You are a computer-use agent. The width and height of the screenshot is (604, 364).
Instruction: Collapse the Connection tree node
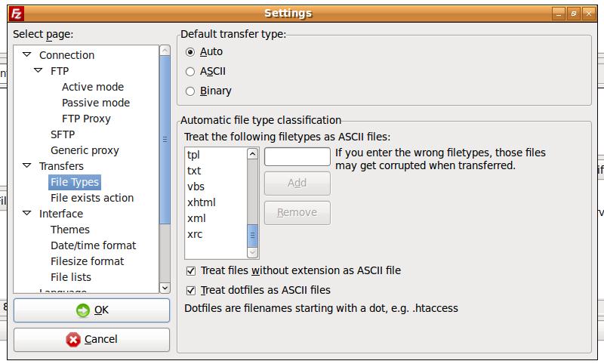(28, 55)
